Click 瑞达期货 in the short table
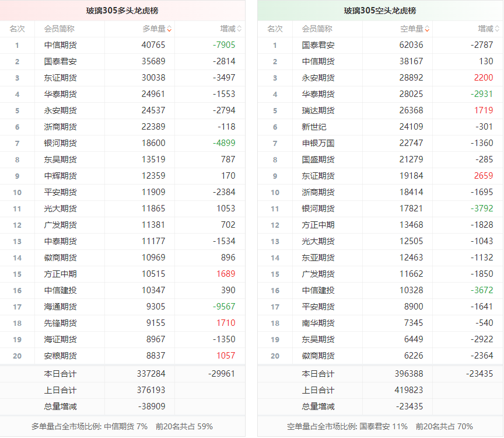 coord(318,110)
